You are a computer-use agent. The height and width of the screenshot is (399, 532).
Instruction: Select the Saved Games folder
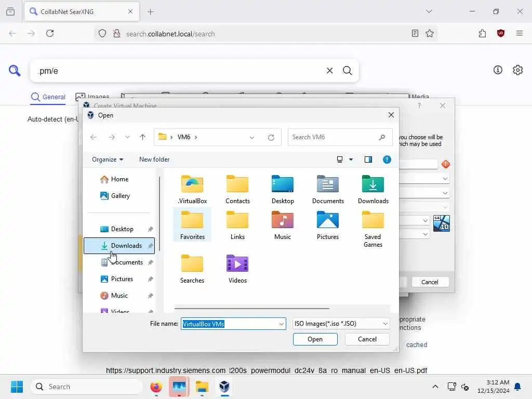pyautogui.click(x=373, y=229)
